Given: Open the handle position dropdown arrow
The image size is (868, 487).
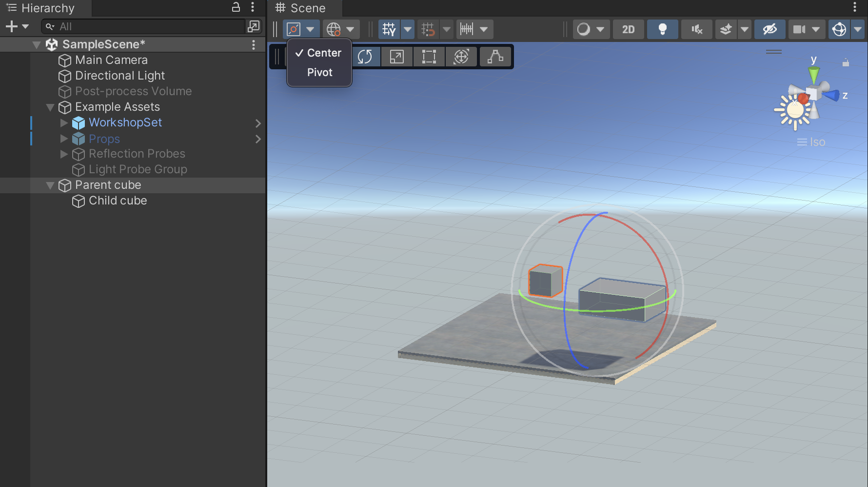Looking at the screenshot, I should point(311,29).
